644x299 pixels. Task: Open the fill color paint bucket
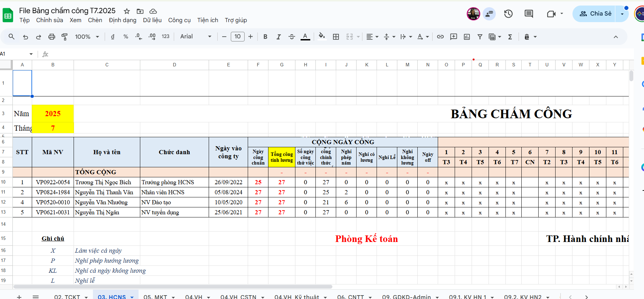tap(322, 37)
